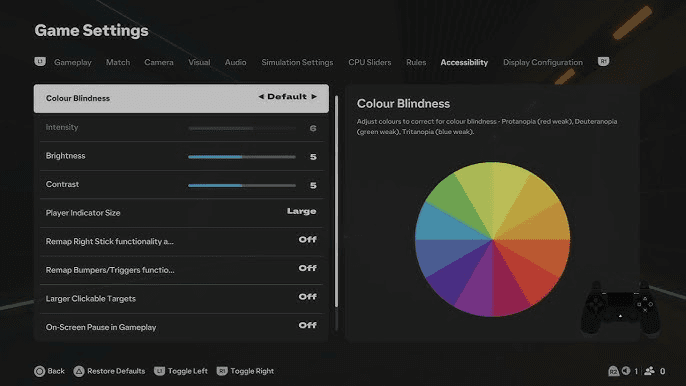Image resolution: width=686 pixels, height=386 pixels.
Task: Open the Match tab
Action: tap(118, 62)
